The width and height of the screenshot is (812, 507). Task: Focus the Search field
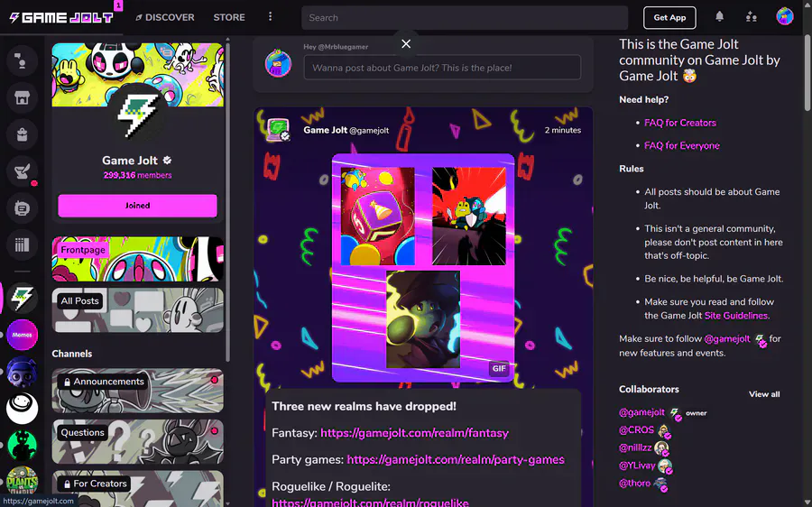coord(465,18)
